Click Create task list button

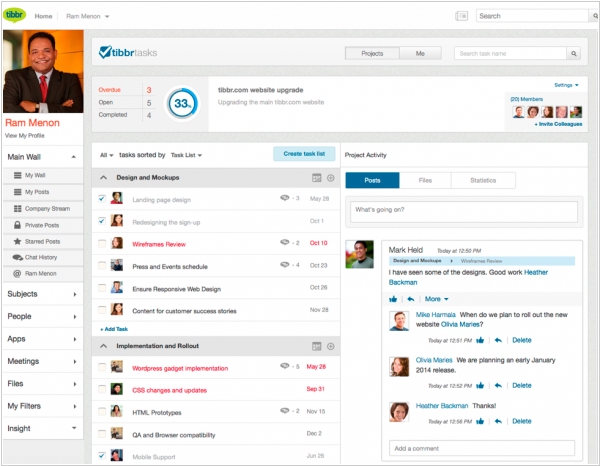point(304,154)
